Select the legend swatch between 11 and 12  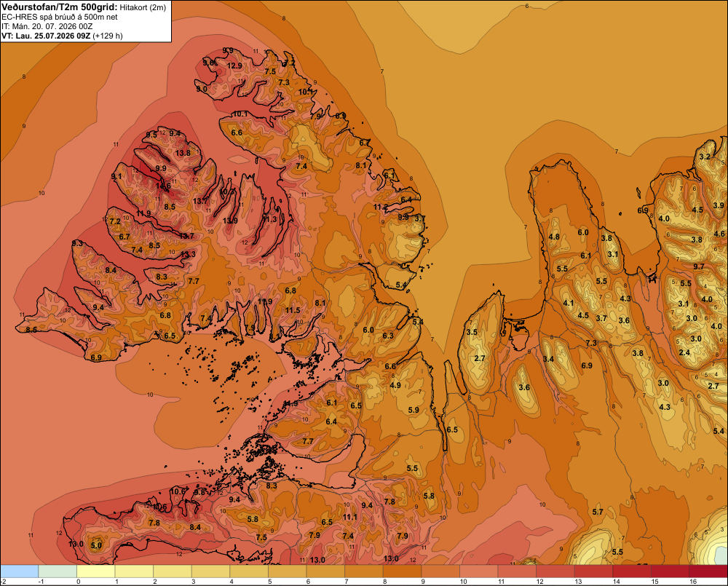coord(517,571)
